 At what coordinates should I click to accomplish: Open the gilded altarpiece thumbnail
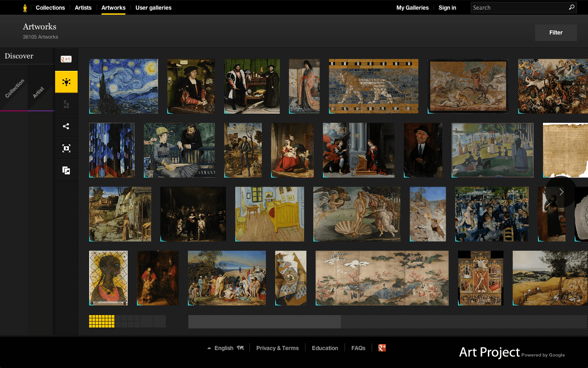pos(481,278)
